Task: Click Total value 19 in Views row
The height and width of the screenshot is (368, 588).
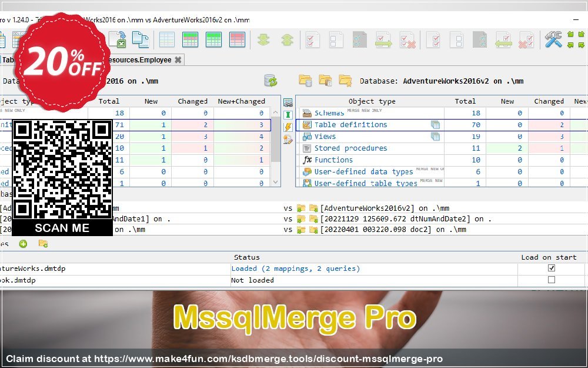Action: click(476, 137)
